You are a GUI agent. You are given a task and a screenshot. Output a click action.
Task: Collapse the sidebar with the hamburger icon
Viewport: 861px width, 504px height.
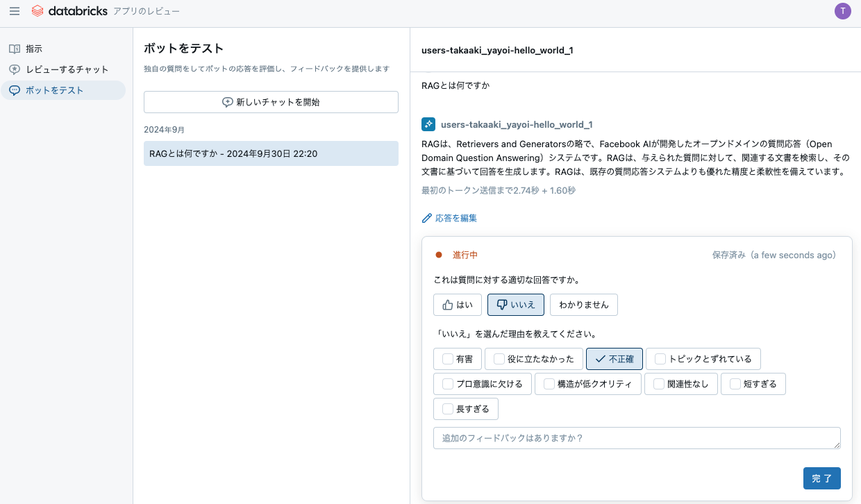pyautogui.click(x=15, y=11)
